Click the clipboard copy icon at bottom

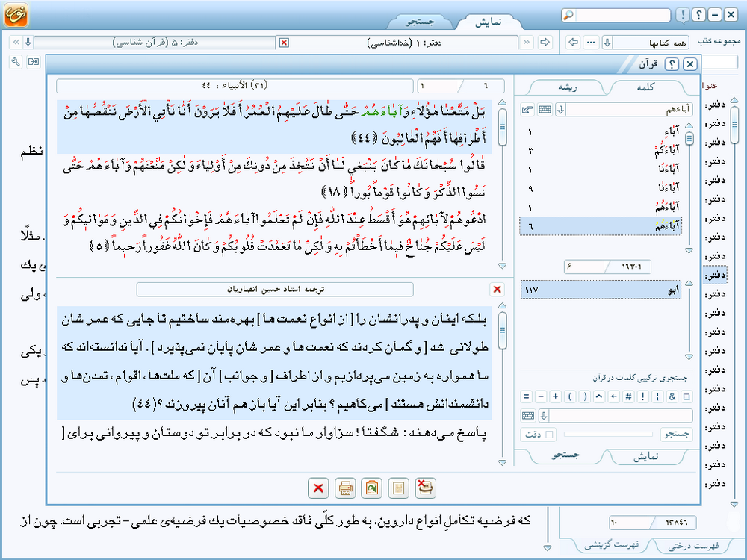(x=371, y=488)
